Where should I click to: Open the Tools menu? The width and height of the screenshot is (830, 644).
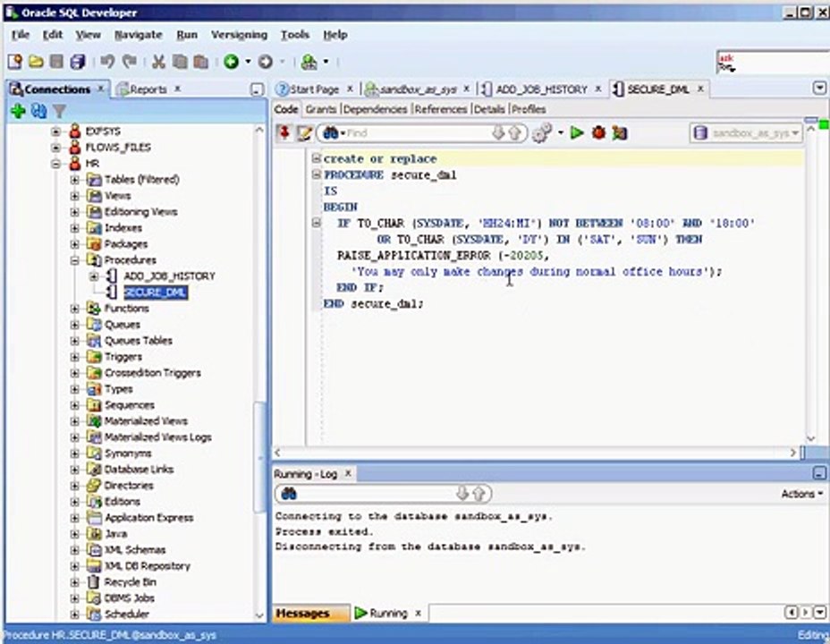coord(295,35)
